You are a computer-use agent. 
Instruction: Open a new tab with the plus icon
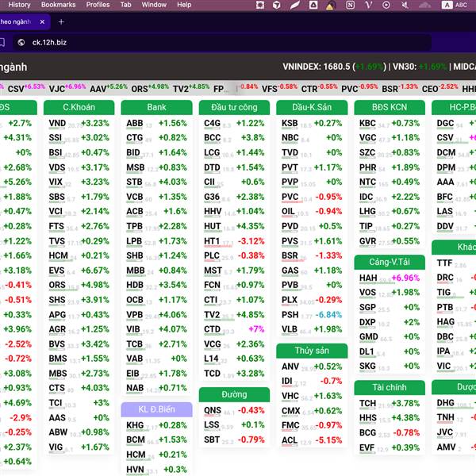[61, 22]
